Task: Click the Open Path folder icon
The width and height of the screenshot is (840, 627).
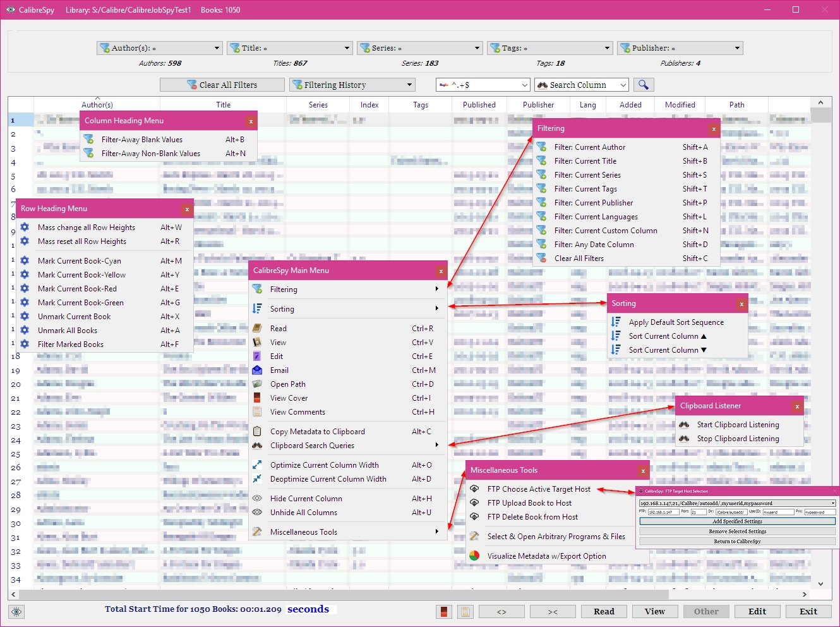Action: (x=257, y=384)
